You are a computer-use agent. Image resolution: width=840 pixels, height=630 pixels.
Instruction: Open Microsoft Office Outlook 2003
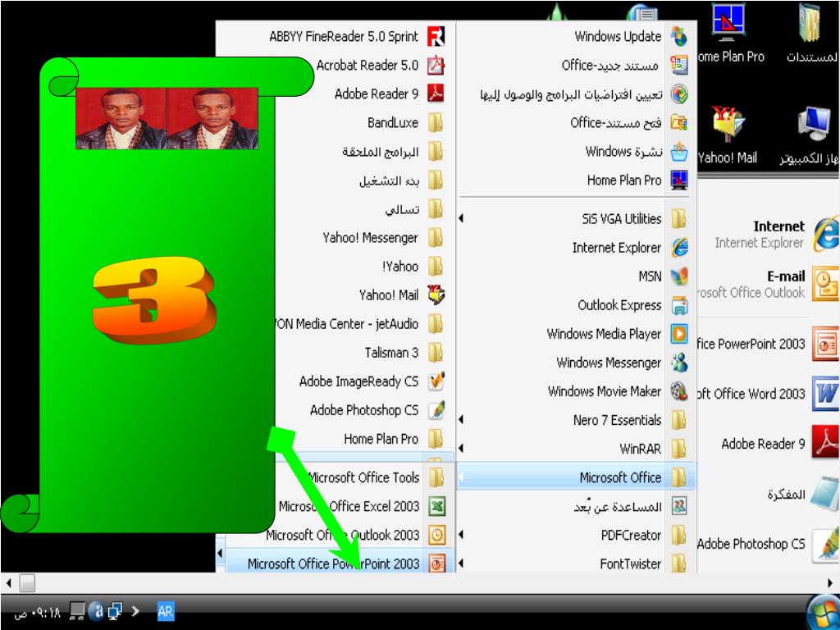pos(356,535)
